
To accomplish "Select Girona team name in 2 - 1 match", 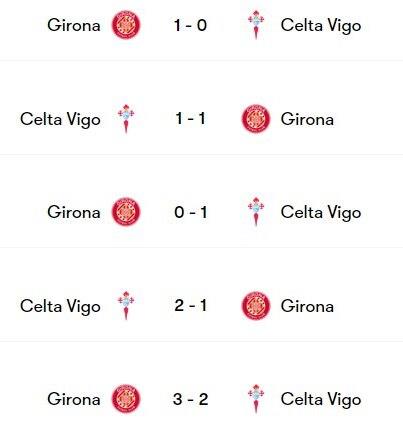I will [307, 306].
